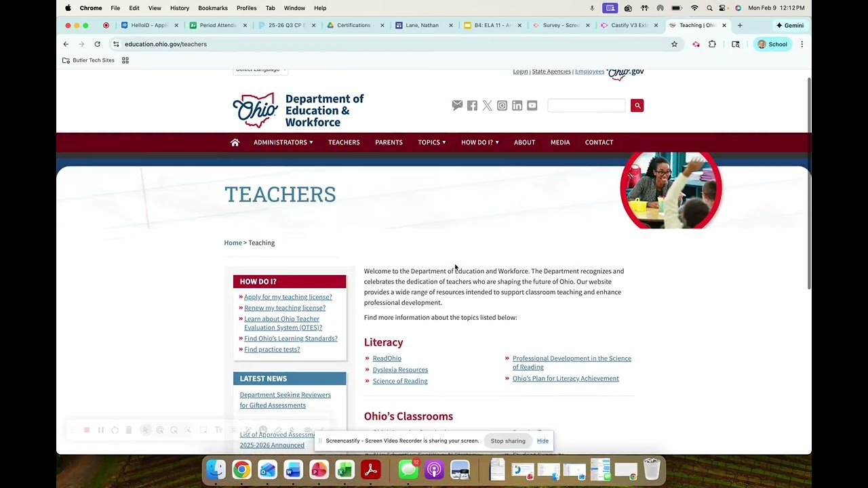Open the History menu in menu bar
Viewport: 868px width, 488px height.
[180, 8]
